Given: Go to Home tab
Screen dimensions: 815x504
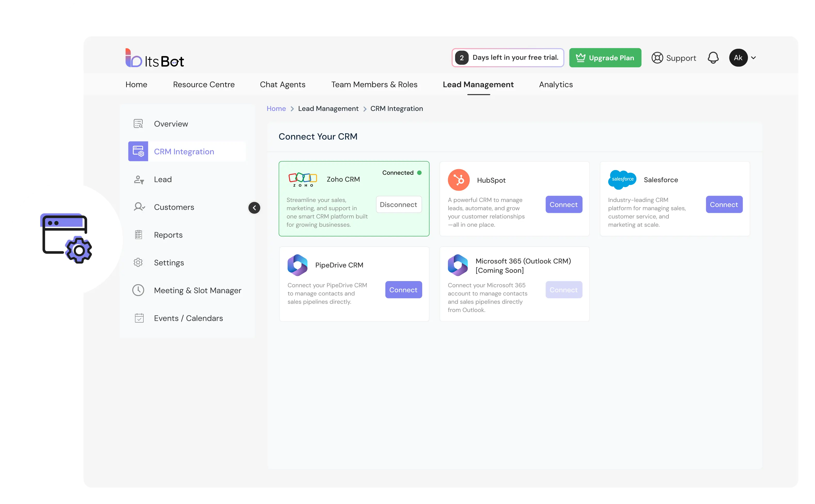Looking at the screenshot, I should (136, 85).
